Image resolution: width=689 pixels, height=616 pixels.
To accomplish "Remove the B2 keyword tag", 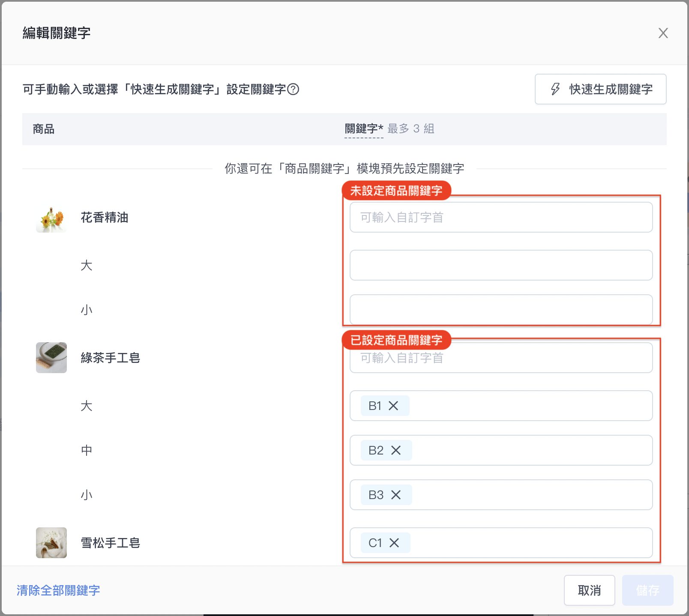I will coord(396,450).
